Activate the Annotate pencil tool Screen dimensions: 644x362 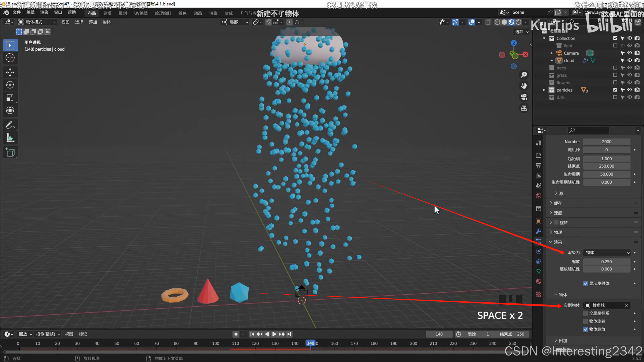[x=10, y=125]
